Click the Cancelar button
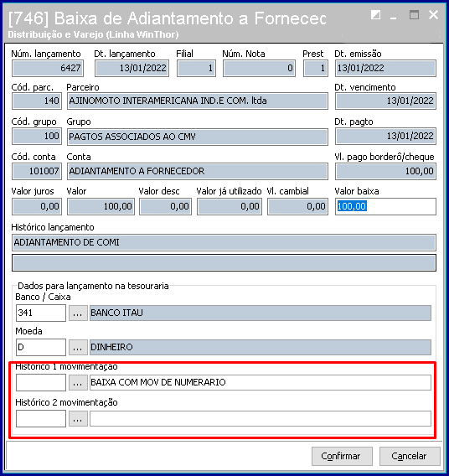This screenshot has height=476, width=449. [410, 456]
